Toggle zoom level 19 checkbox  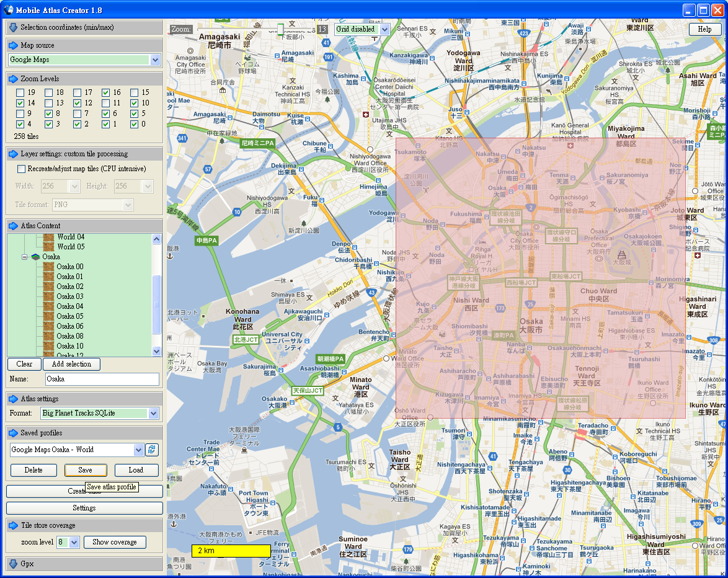20,92
